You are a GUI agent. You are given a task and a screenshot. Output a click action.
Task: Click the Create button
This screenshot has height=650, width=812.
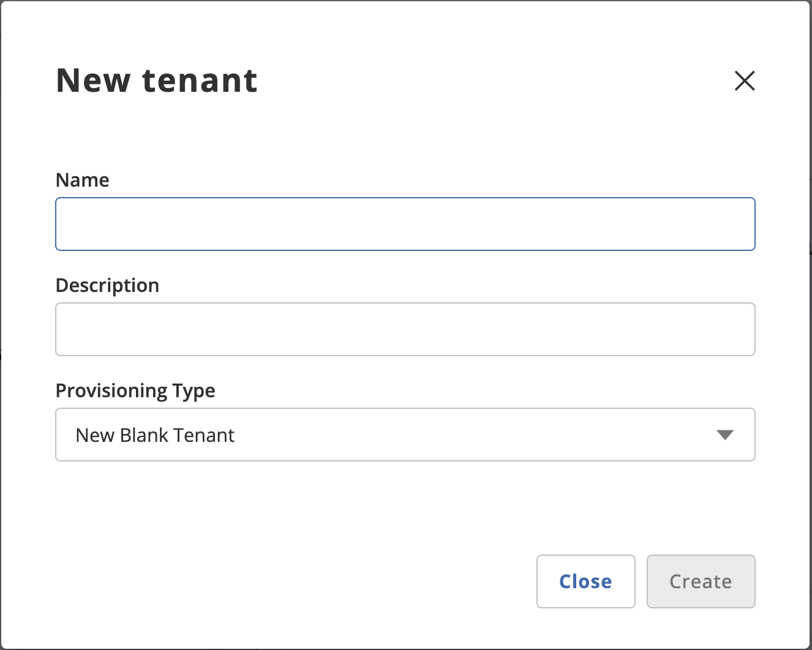coord(701,581)
